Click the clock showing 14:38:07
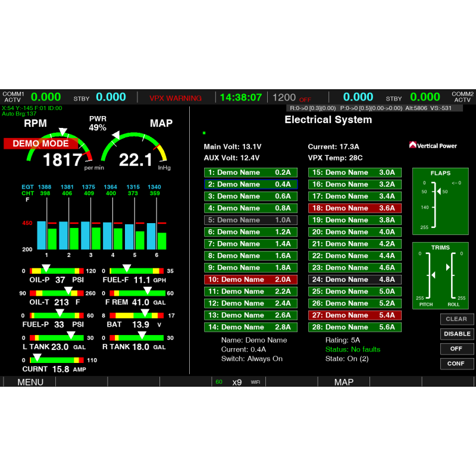The width and height of the screenshot is (476, 476). pos(240,97)
